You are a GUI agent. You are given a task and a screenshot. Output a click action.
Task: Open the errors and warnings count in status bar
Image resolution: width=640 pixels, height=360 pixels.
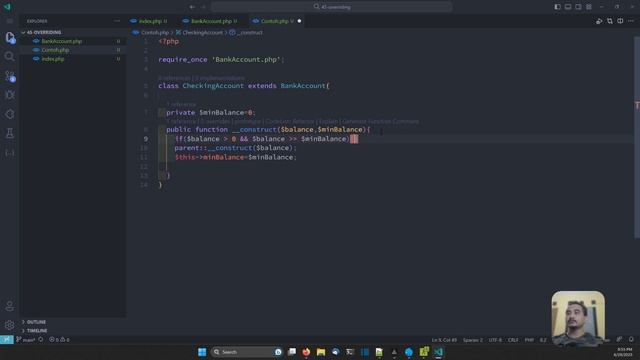tap(59, 340)
